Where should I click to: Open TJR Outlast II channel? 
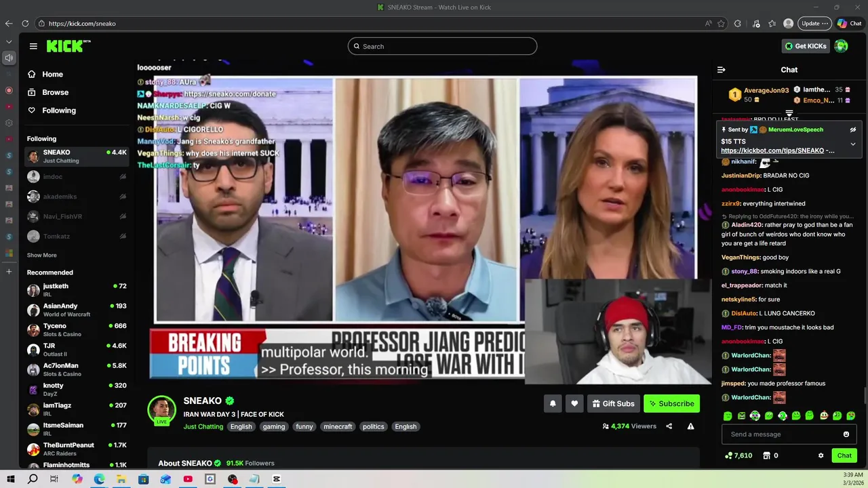click(x=77, y=350)
